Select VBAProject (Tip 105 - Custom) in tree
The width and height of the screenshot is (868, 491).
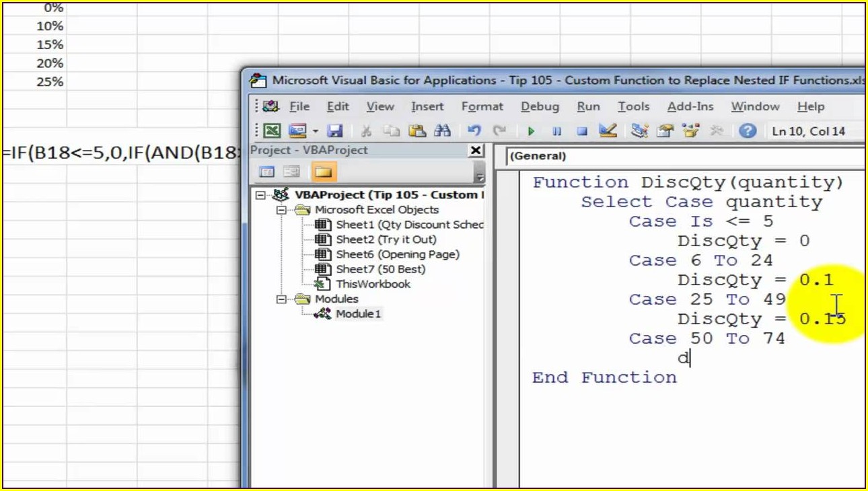(x=389, y=195)
